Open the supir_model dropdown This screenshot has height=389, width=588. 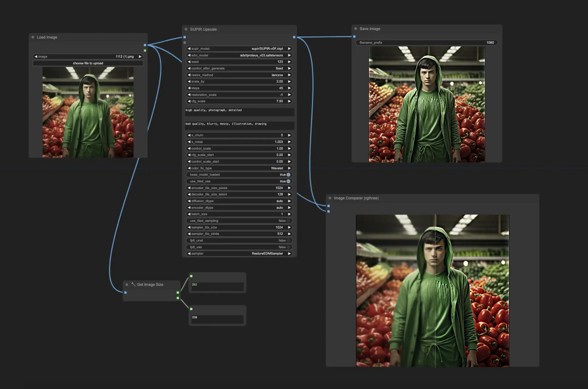tap(239, 49)
